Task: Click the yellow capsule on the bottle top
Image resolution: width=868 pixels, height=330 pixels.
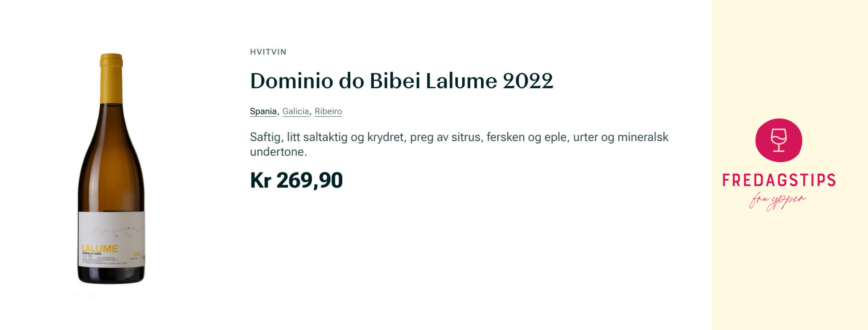Action: click(111, 78)
